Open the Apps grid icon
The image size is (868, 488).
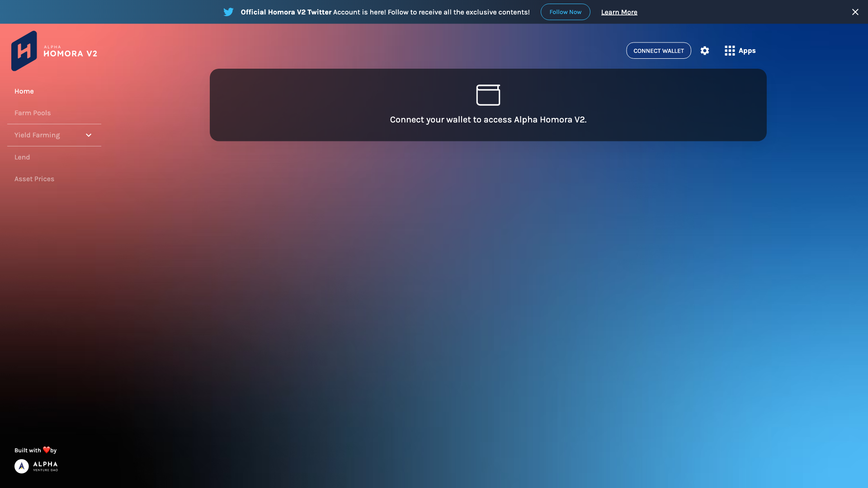[x=730, y=51]
